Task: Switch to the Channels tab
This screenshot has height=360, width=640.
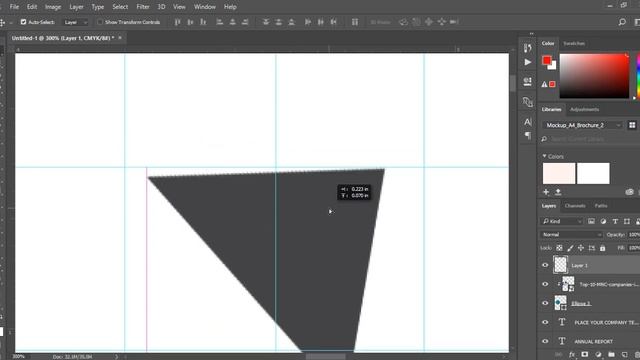Action: pos(575,206)
